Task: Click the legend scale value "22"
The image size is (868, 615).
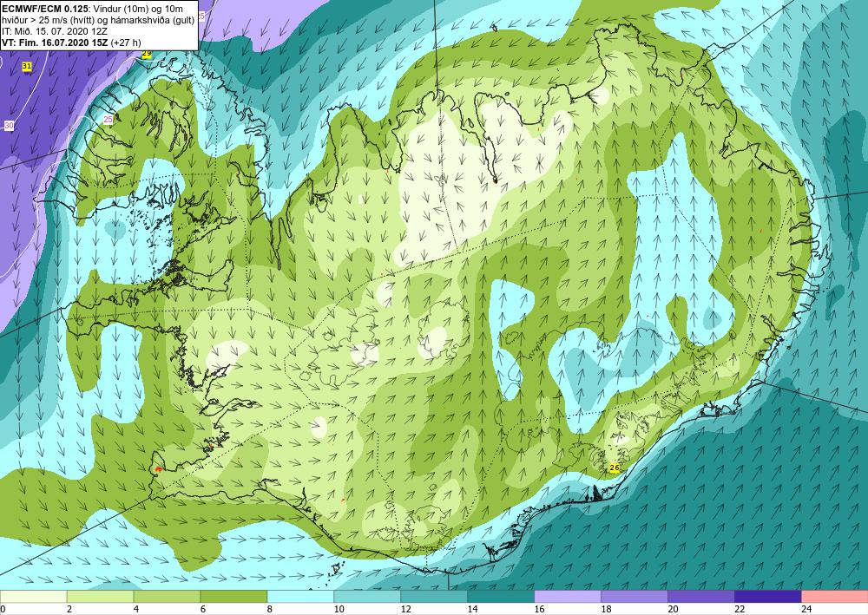Action: tap(740, 609)
